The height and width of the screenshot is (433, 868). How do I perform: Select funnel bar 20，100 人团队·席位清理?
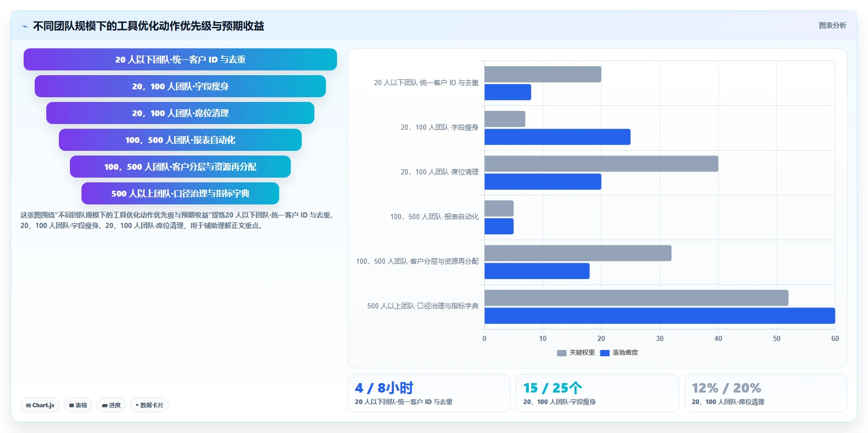(x=180, y=113)
